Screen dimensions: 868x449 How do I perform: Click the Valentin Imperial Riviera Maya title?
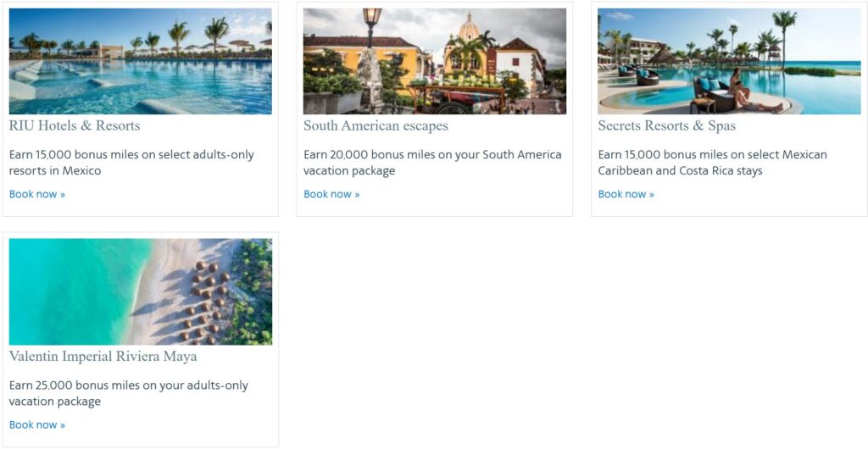[x=103, y=357]
